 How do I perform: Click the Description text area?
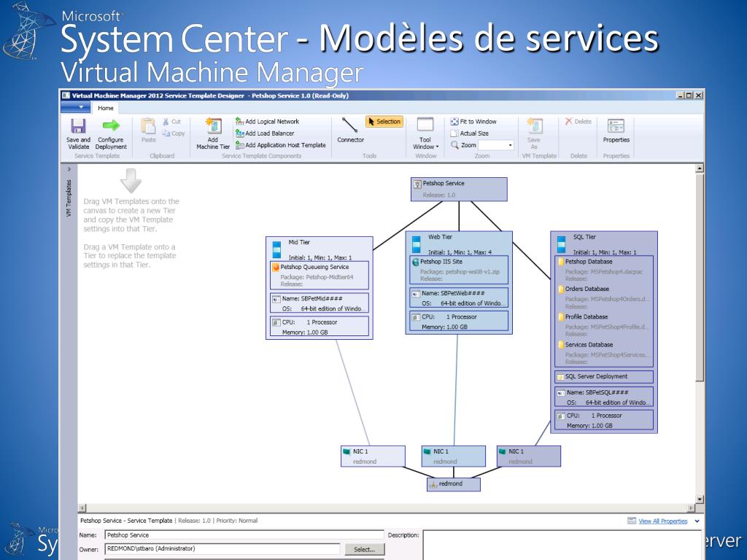coord(562,545)
